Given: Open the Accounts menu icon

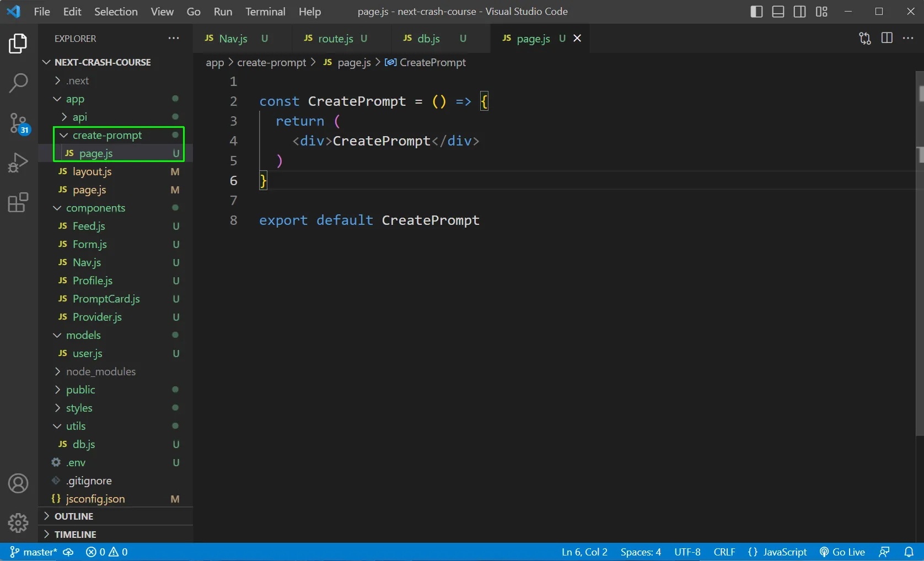Looking at the screenshot, I should [x=18, y=483].
